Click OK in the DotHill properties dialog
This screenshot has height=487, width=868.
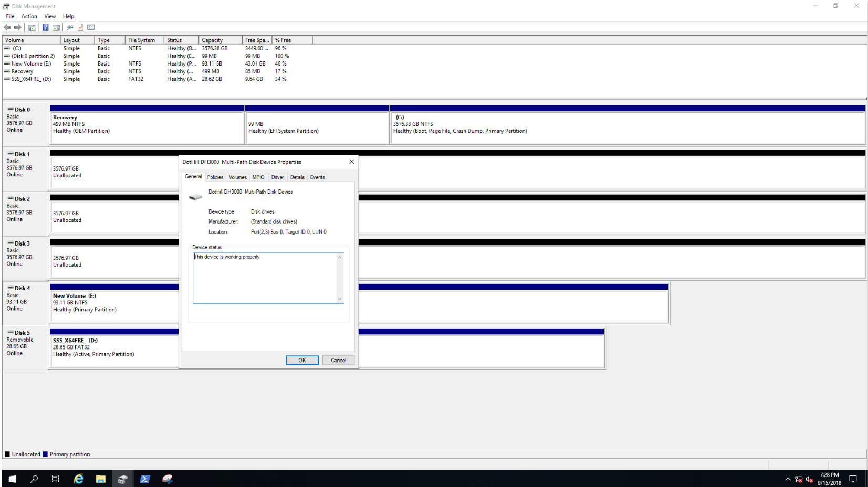tap(302, 360)
